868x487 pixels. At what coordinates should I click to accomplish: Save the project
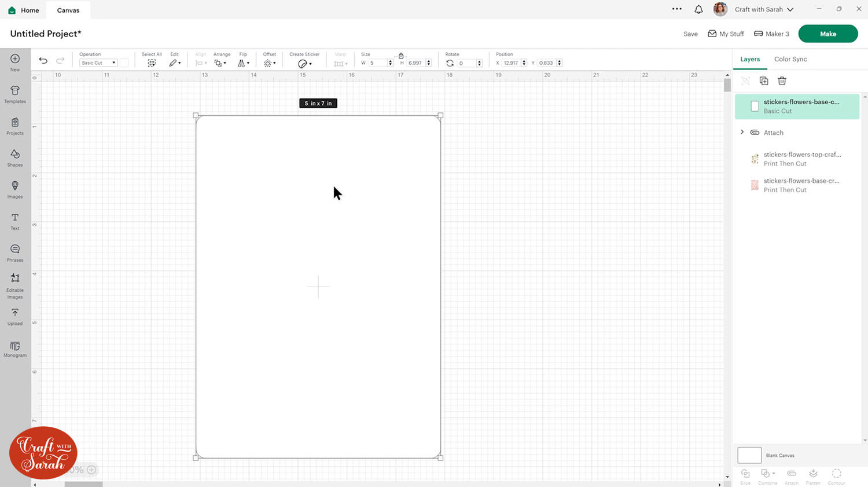coord(690,34)
